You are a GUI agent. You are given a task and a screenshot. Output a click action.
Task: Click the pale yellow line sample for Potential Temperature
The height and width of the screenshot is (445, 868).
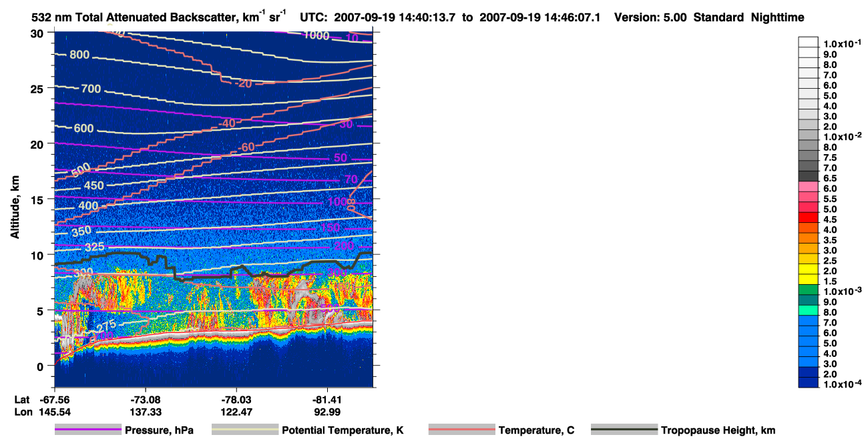[x=244, y=430]
